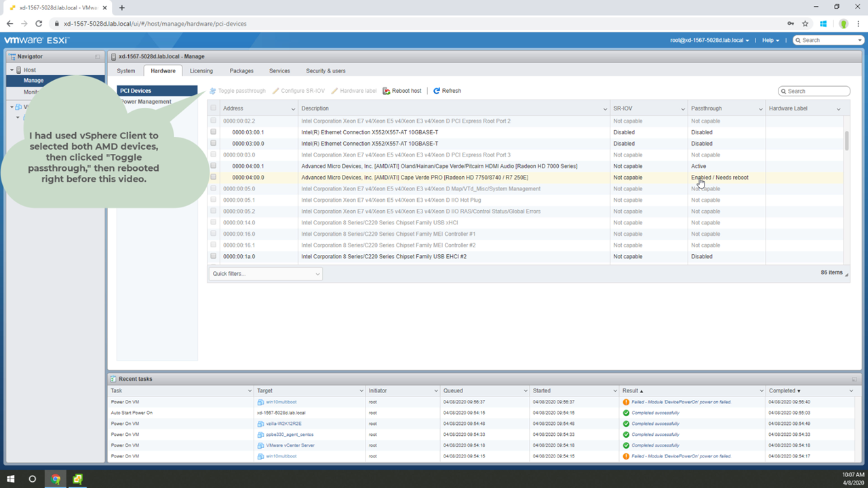This screenshot has width=868, height=488.
Task: Click the Windows extension icon in Chrome
Action: click(x=823, y=24)
